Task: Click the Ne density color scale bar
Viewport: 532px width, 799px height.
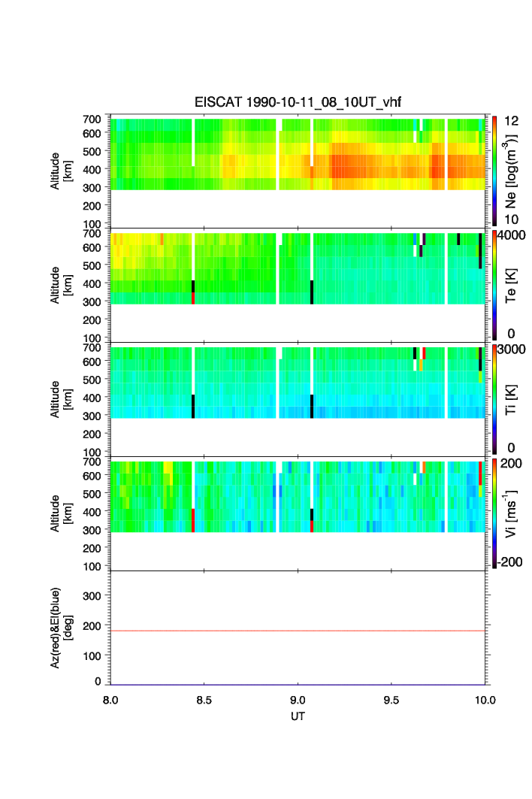Action: (x=494, y=171)
